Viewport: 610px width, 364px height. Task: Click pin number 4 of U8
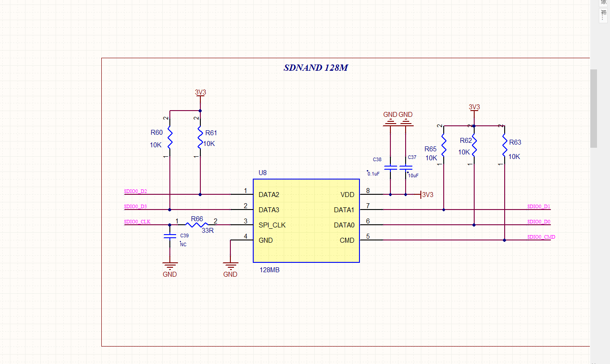click(245, 236)
